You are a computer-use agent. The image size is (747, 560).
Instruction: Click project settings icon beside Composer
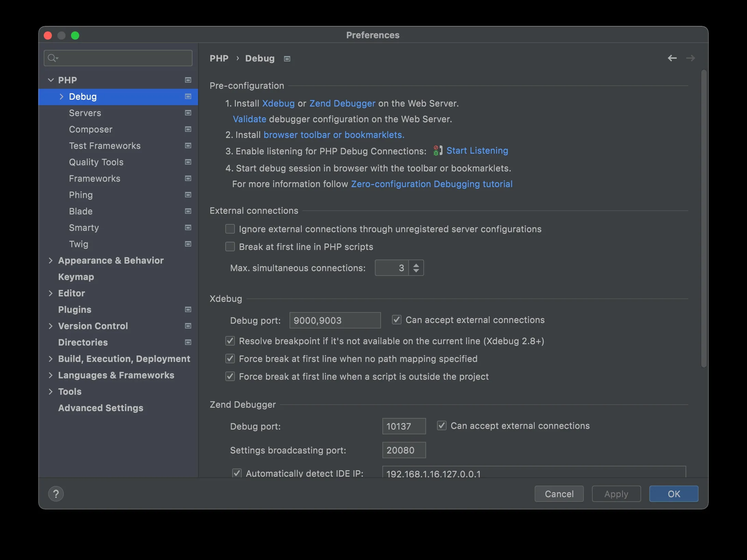(188, 129)
